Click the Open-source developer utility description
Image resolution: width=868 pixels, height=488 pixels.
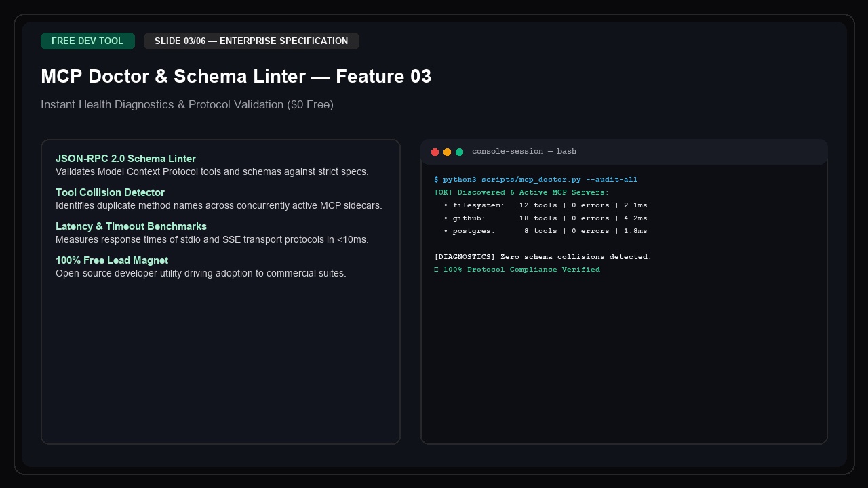[201, 273]
